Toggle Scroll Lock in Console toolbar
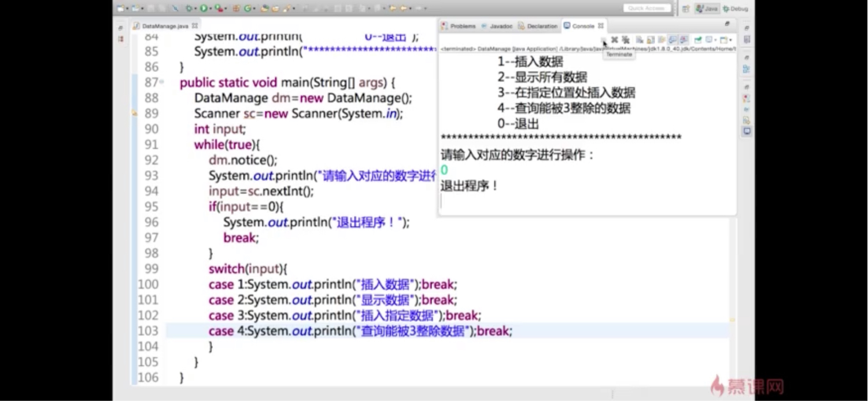The image size is (868, 401). pyautogui.click(x=651, y=40)
